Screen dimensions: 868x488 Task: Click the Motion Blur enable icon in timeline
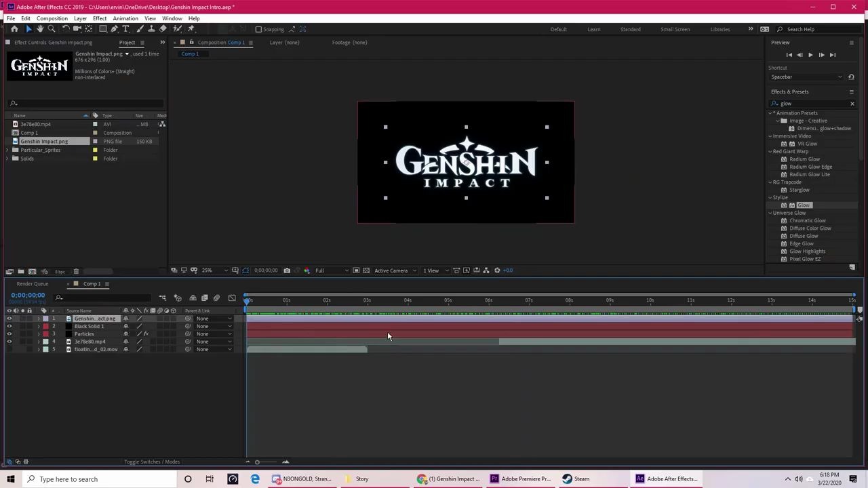point(216,298)
